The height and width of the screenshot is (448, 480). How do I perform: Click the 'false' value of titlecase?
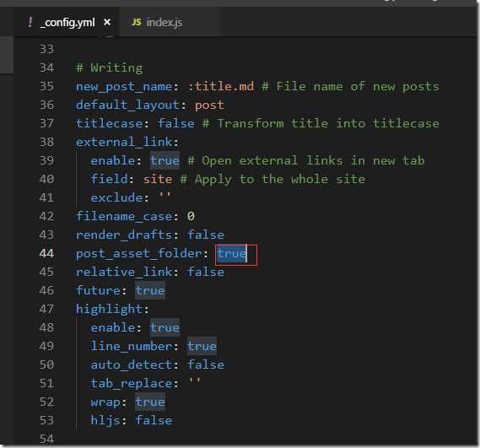(x=176, y=123)
